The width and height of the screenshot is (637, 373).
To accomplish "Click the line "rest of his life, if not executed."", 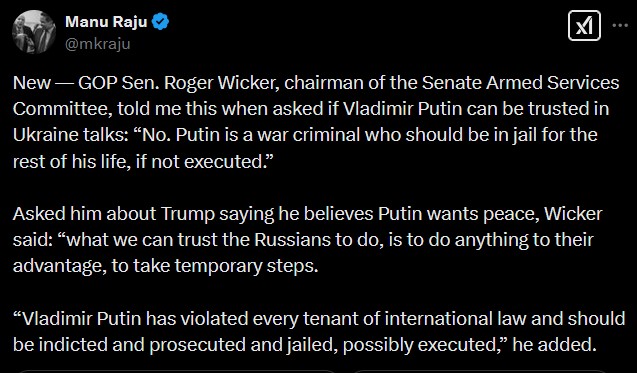I will tap(143, 161).
